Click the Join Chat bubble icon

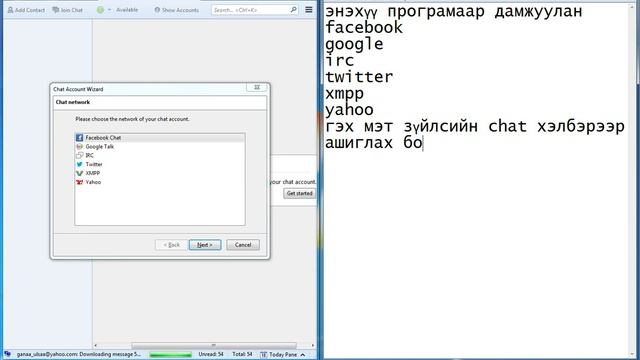56,10
